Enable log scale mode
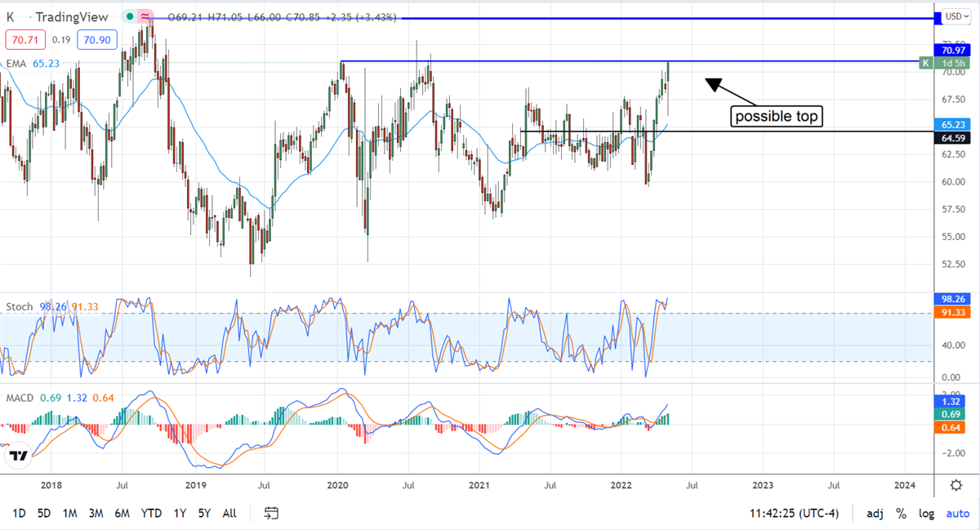 point(927,514)
